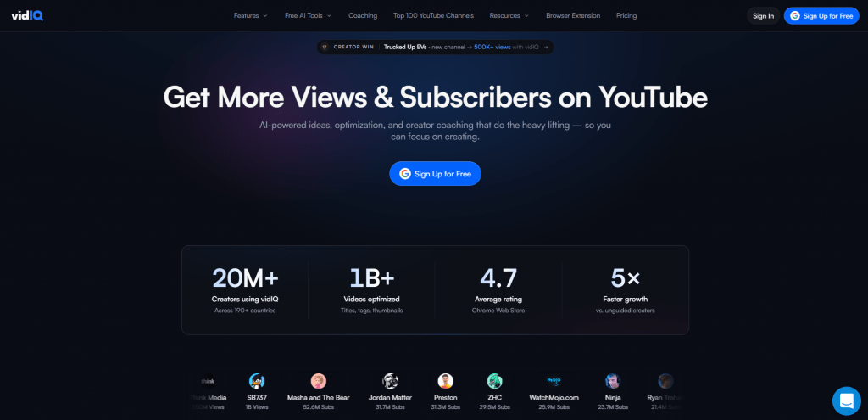Click the Sign In button
Image resolution: width=868 pixels, height=420 pixels.
pyautogui.click(x=764, y=15)
